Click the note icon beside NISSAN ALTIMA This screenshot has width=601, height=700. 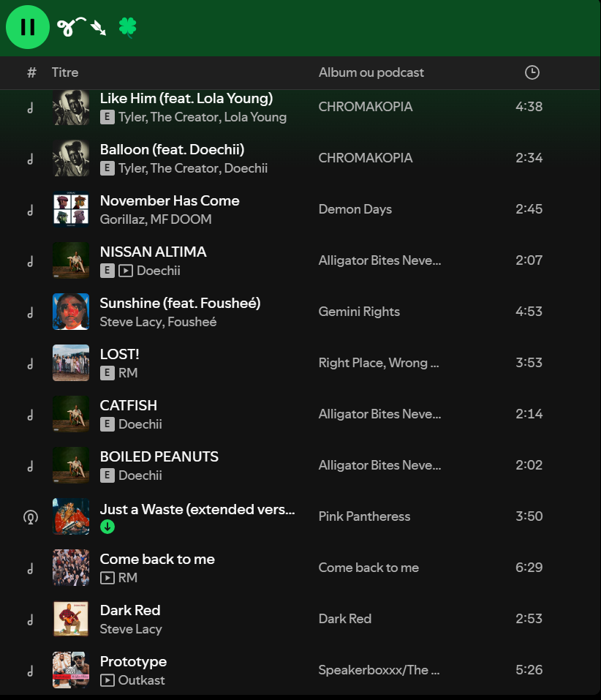(30, 261)
